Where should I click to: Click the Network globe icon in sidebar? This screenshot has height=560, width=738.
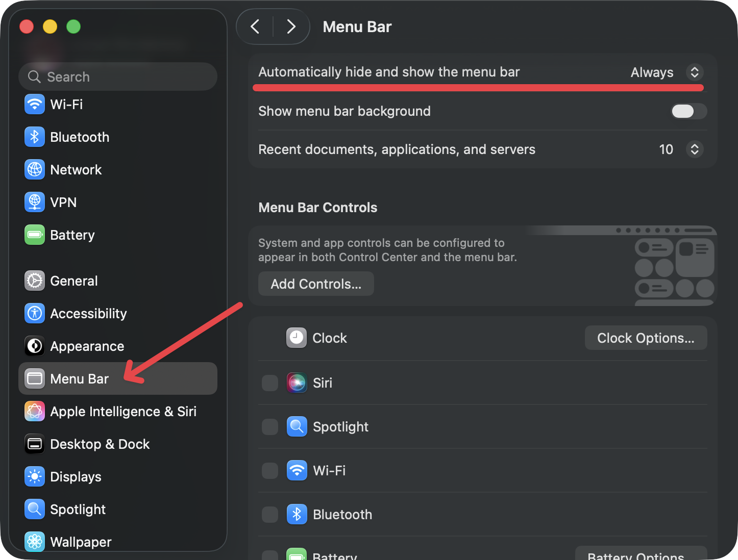(35, 170)
